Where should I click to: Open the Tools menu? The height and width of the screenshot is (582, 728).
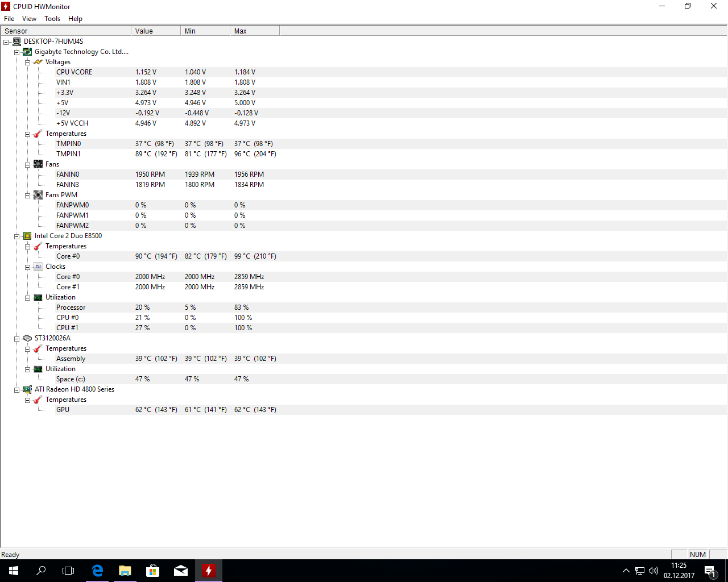point(52,19)
